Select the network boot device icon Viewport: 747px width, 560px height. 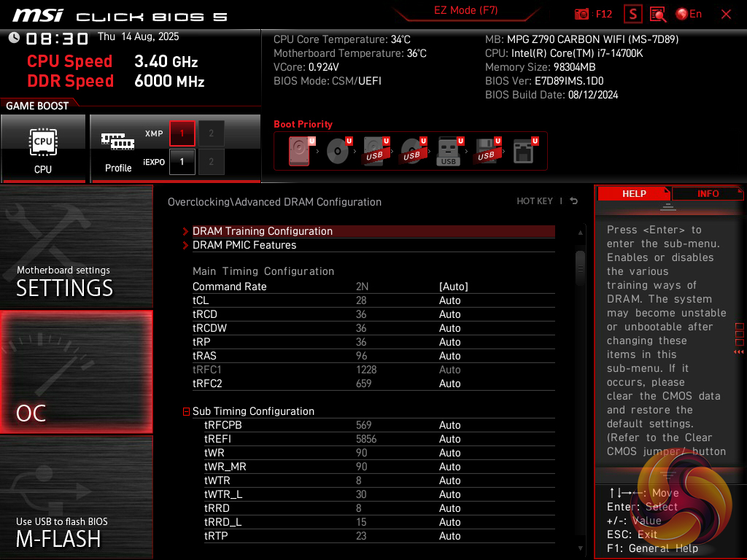[525, 151]
